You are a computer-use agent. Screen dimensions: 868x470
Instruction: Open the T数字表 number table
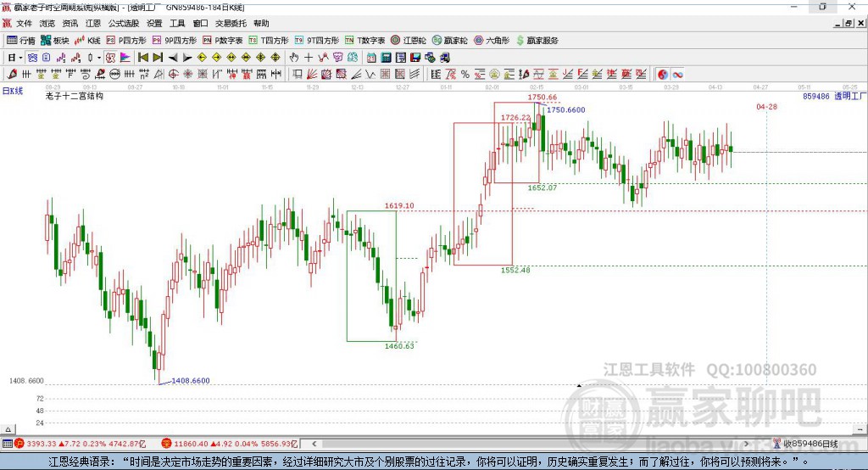(364, 41)
